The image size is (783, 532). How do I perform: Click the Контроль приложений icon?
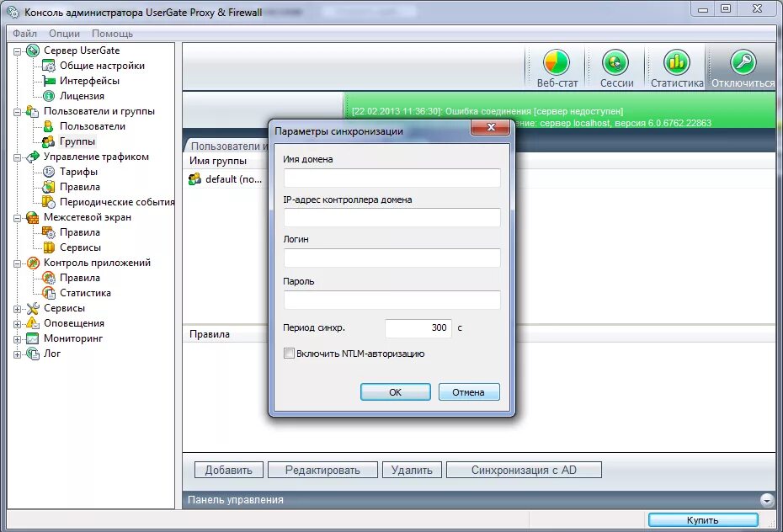[x=33, y=263]
